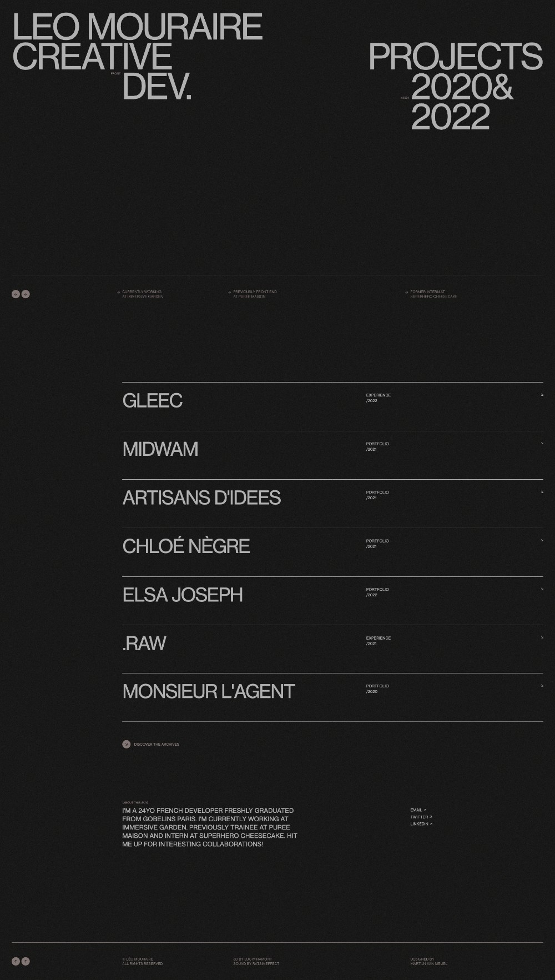Click the Discover the Archives text
555x980 pixels.
tap(157, 745)
